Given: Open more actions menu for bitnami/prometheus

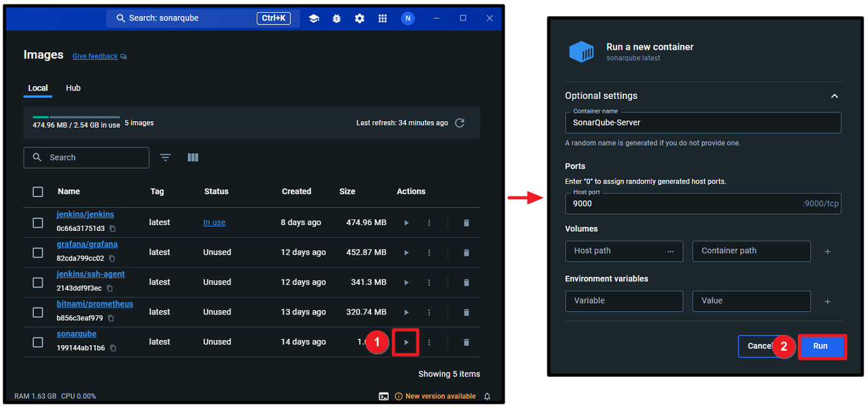Looking at the screenshot, I should 429,313.
